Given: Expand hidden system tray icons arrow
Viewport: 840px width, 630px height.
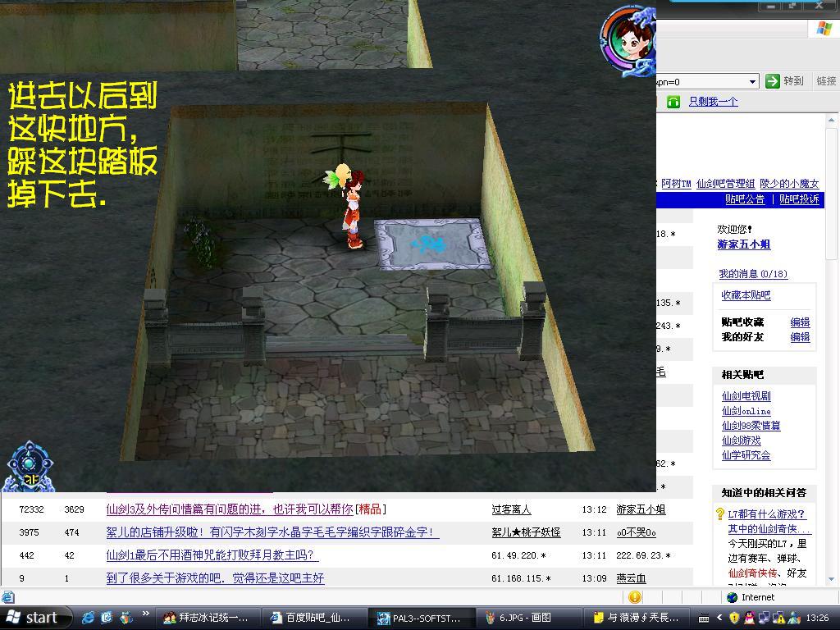Looking at the screenshot, I should pos(719,618).
